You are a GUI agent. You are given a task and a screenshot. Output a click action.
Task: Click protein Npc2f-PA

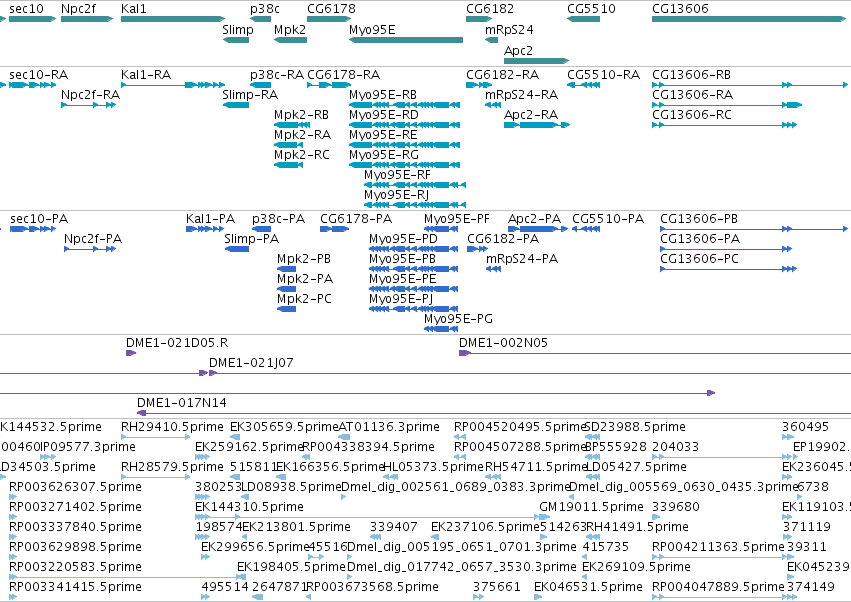click(93, 239)
